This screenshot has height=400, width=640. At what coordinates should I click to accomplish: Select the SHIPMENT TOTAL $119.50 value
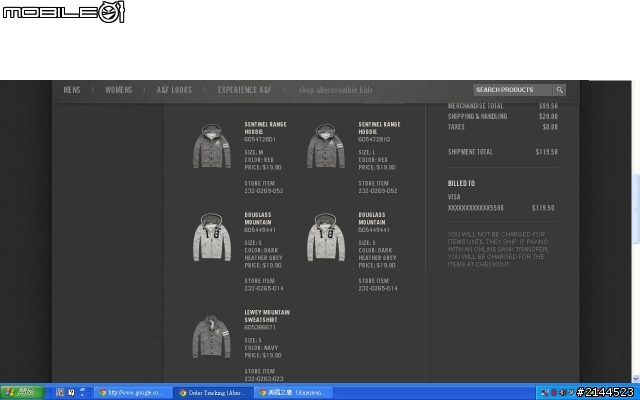[x=547, y=152]
